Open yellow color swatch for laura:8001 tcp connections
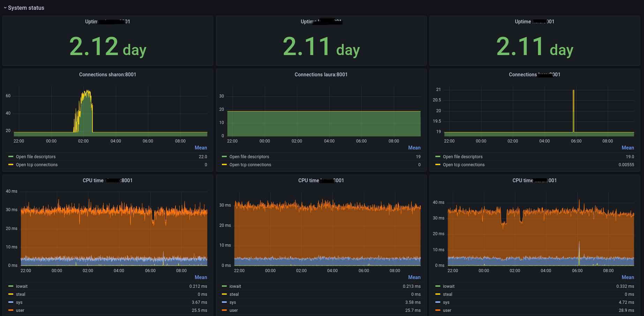The width and height of the screenshot is (644, 316). coord(224,164)
